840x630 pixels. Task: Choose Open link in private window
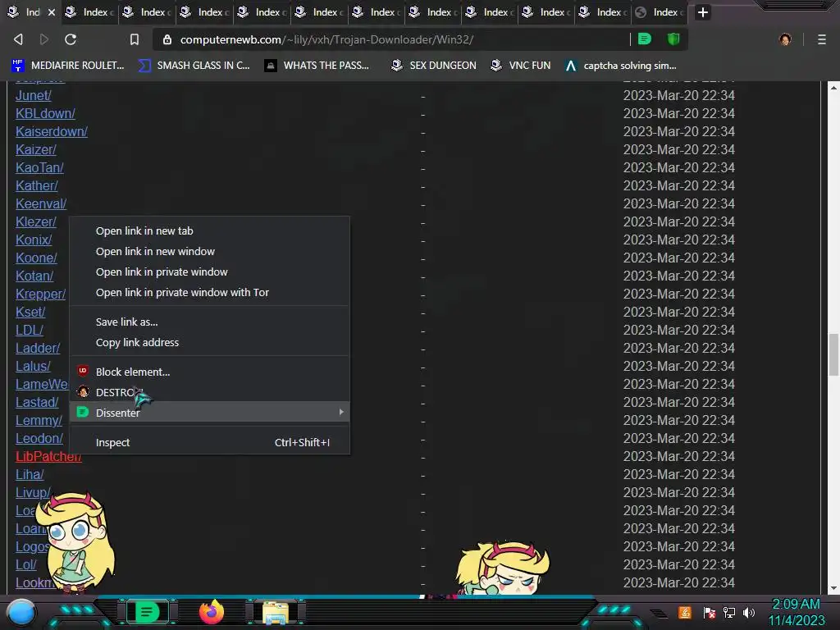pyautogui.click(x=209, y=272)
